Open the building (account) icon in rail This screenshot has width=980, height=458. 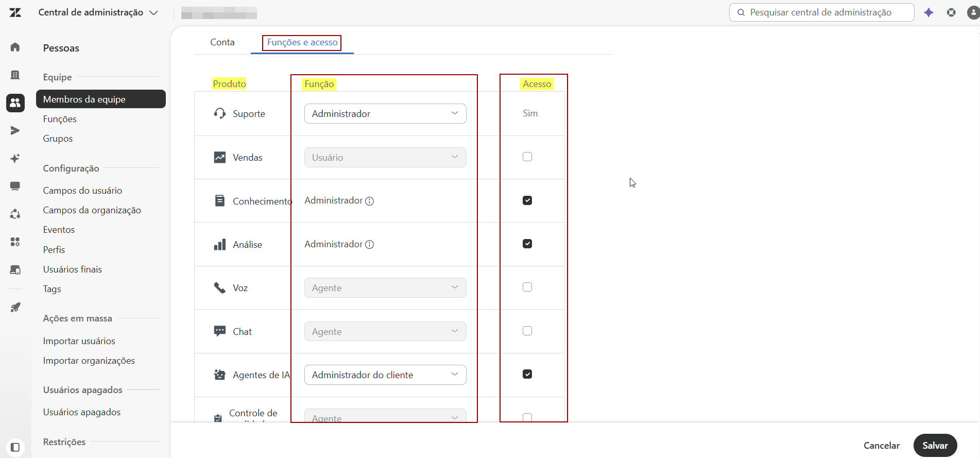click(x=15, y=75)
